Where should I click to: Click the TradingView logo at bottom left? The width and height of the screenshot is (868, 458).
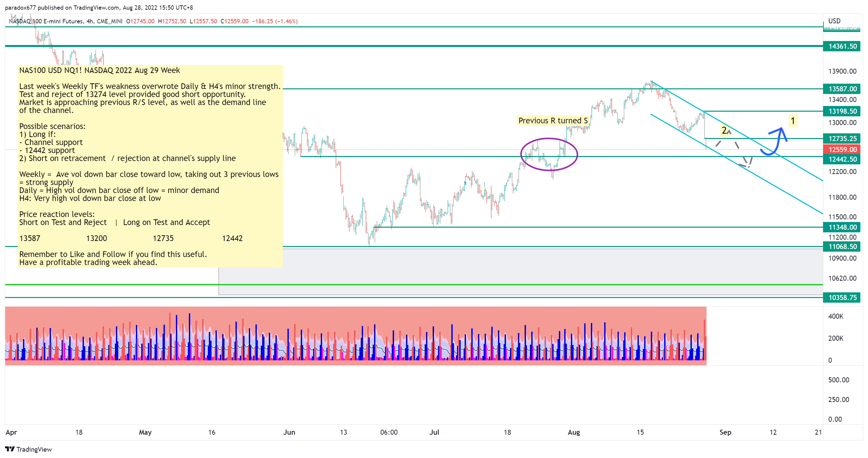(x=29, y=449)
